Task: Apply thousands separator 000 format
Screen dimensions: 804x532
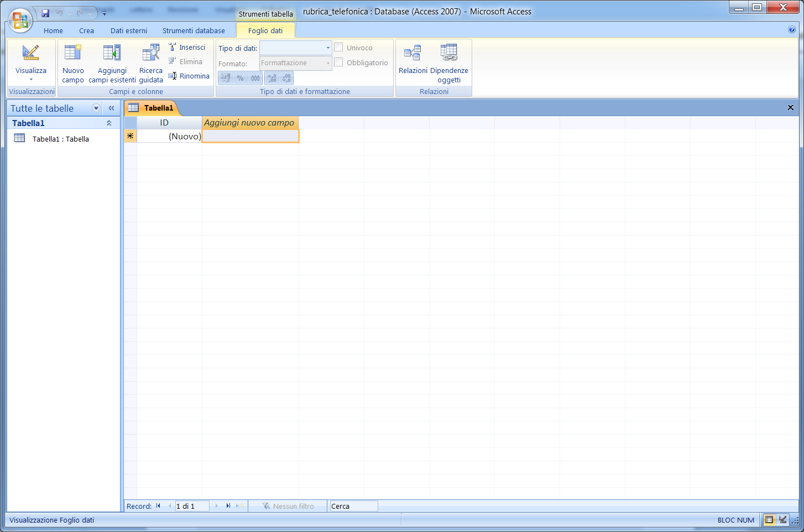Action: tap(255, 78)
